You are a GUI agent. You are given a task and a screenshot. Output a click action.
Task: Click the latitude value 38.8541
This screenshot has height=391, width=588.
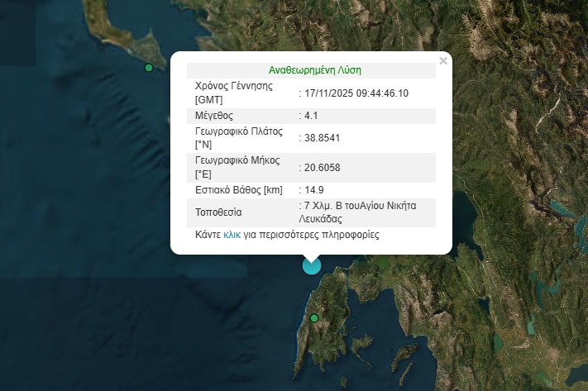coord(322,138)
